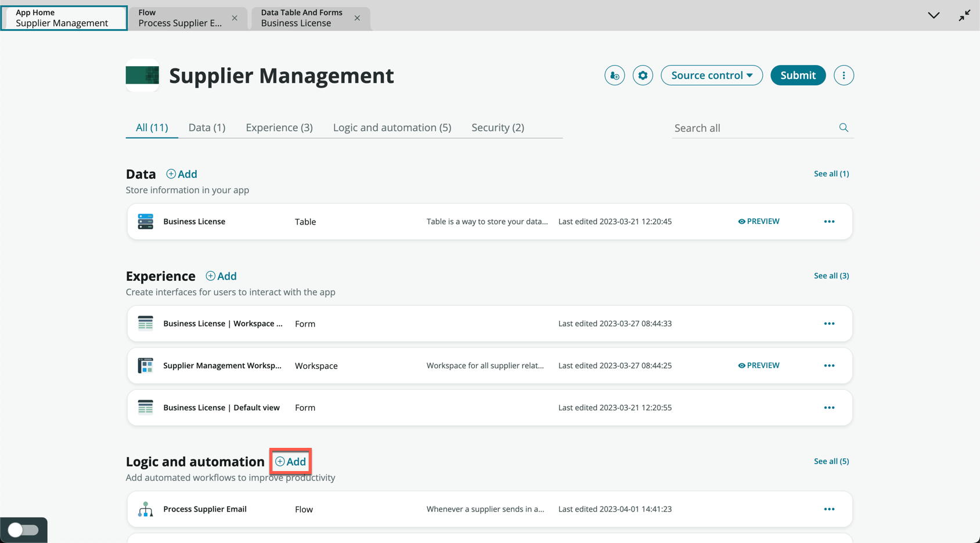Switch to the Logic and automation (5) tab

(x=392, y=128)
